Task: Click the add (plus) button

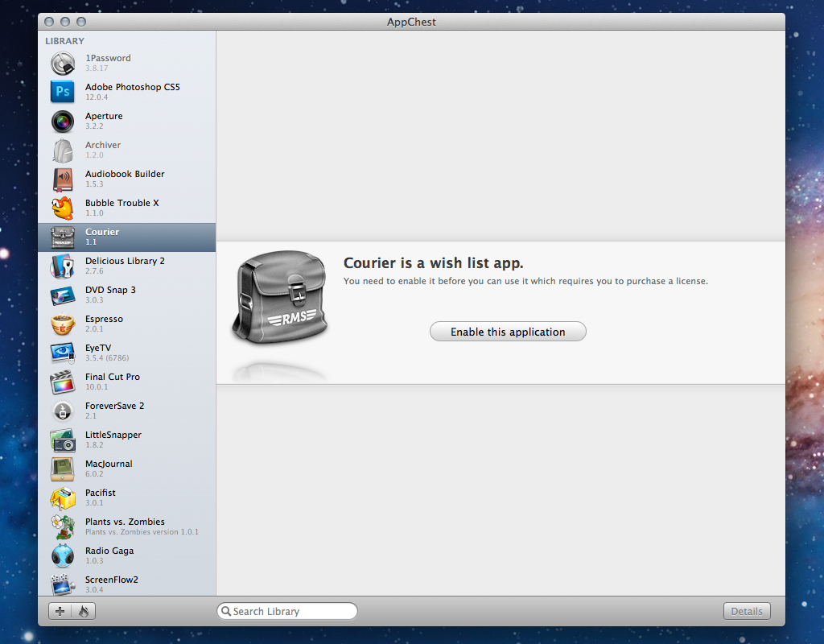Action: point(60,611)
